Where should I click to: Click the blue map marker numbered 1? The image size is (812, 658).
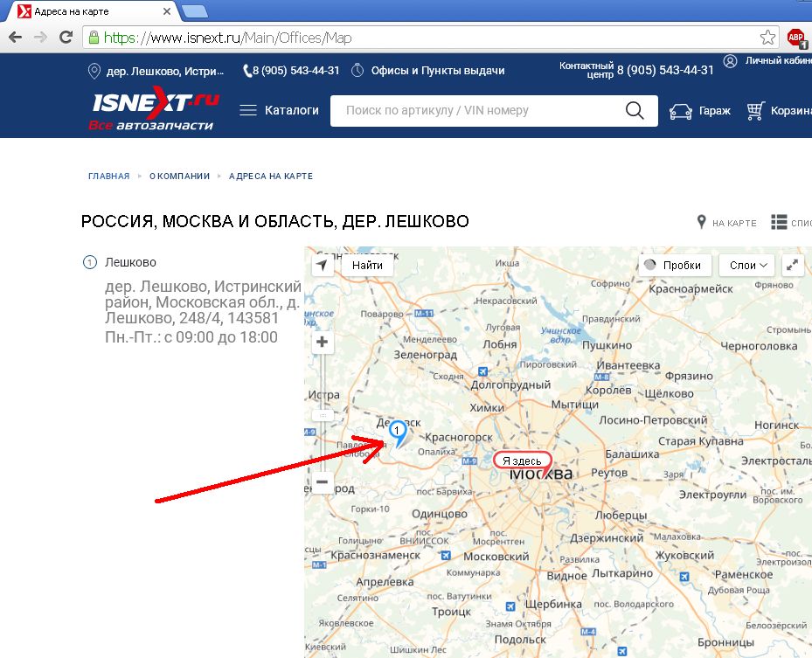pyautogui.click(x=398, y=433)
